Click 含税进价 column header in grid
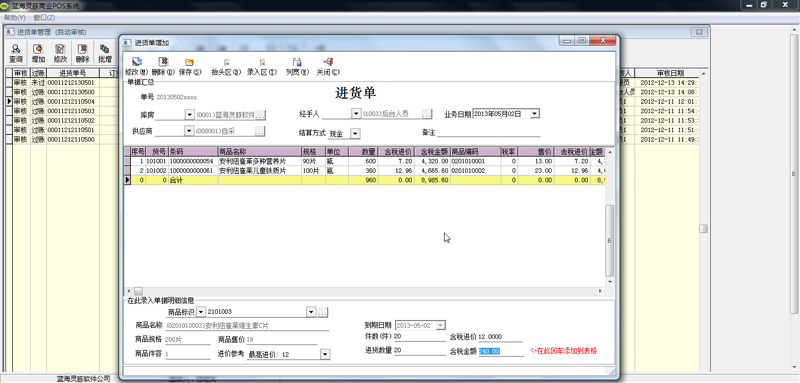Image resolution: width=800 pixels, height=383 pixels. click(x=395, y=151)
